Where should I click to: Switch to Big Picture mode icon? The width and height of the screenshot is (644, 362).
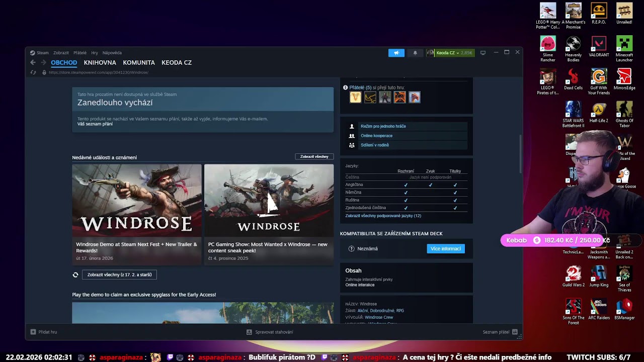pos(483,53)
